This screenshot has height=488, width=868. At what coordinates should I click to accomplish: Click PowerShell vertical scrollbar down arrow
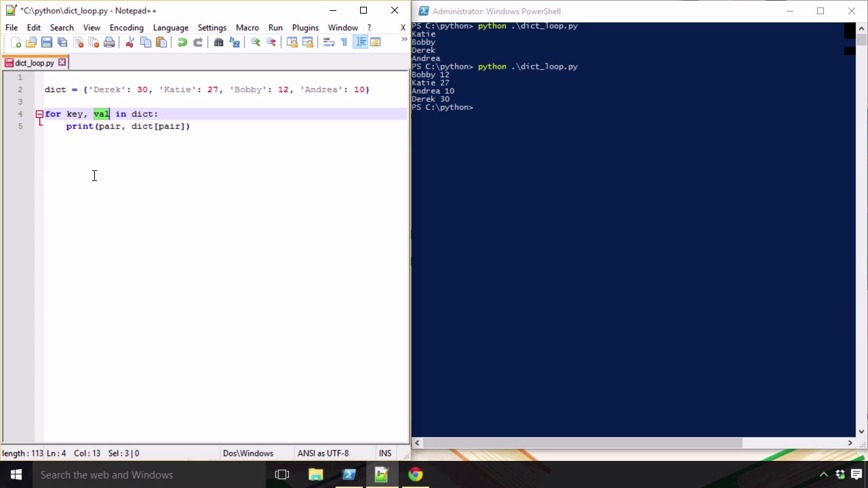tap(862, 432)
